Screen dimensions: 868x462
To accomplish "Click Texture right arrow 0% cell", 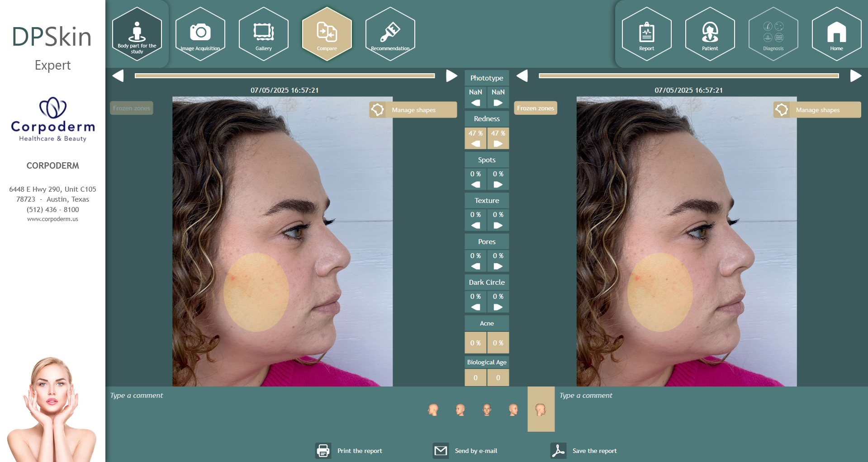I will click(498, 220).
